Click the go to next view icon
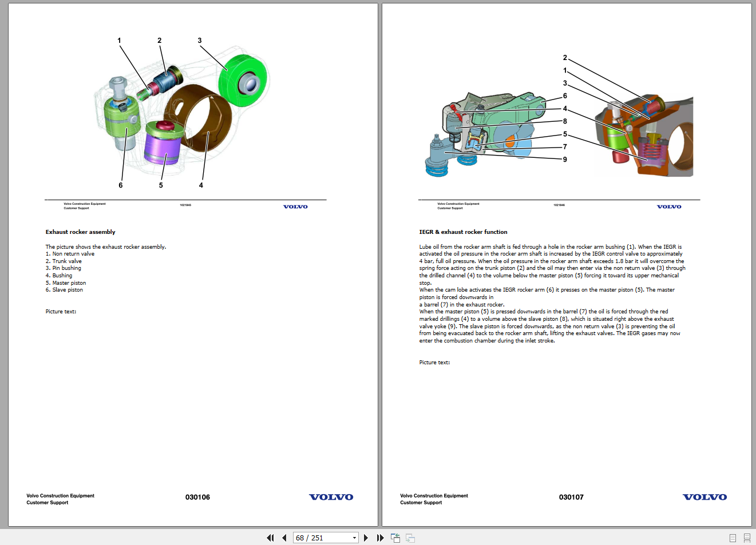Image resolution: width=756 pixels, height=545 pixels. click(410, 538)
